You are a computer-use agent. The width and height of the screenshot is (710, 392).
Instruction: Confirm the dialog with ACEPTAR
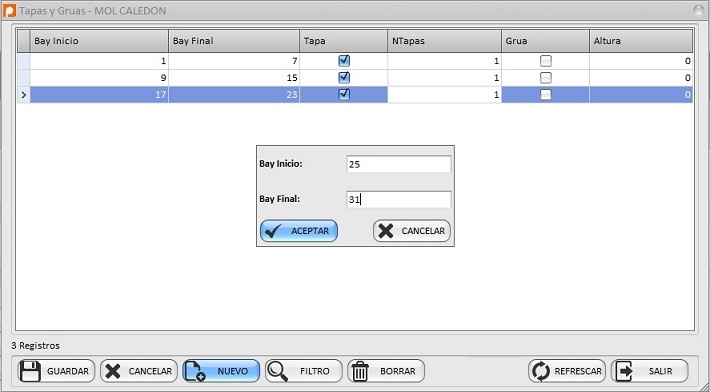299,231
